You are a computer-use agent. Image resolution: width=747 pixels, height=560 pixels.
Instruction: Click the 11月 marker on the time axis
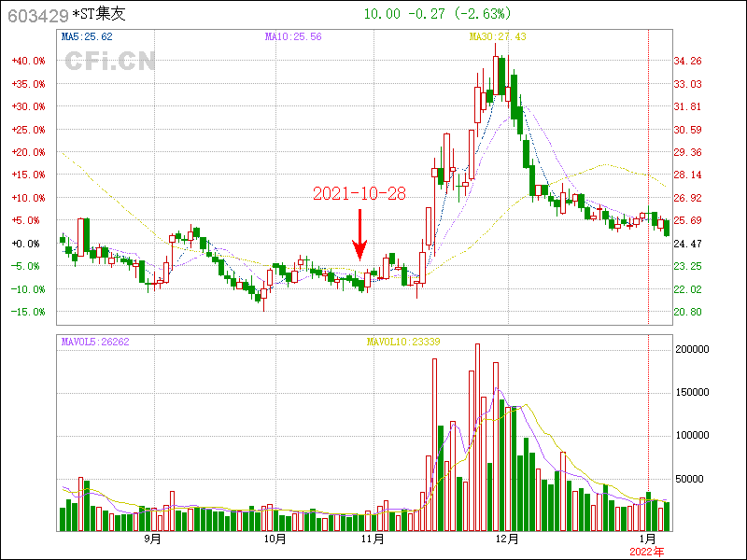(373, 539)
